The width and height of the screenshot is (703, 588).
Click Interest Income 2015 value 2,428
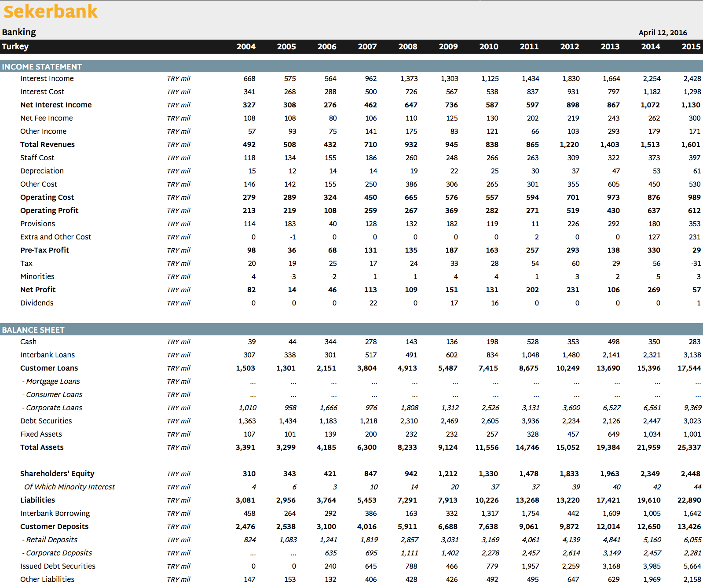pos(692,78)
